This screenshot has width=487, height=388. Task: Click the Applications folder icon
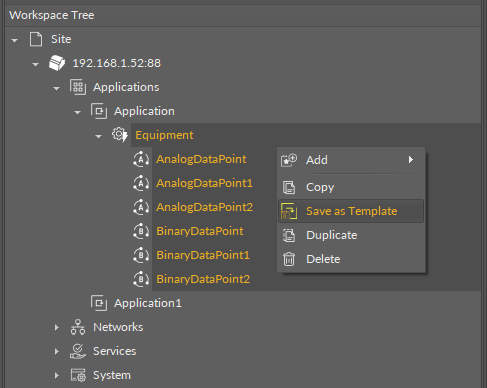pyautogui.click(x=78, y=87)
